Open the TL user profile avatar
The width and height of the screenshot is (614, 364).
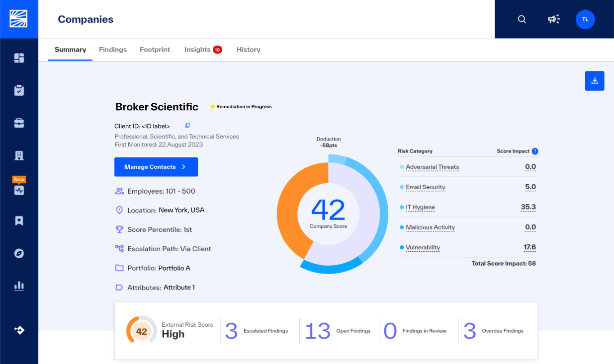[585, 19]
